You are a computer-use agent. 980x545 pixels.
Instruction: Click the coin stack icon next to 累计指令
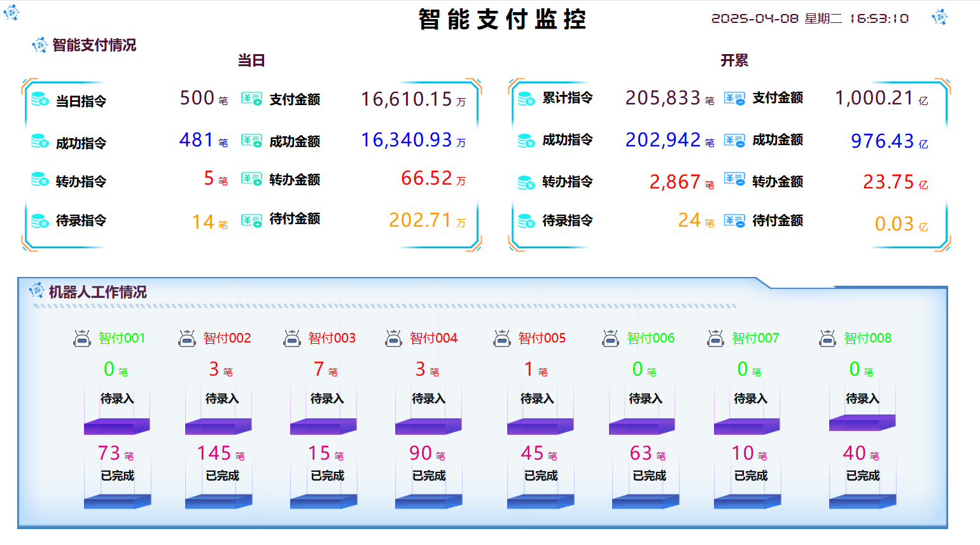tap(526, 99)
